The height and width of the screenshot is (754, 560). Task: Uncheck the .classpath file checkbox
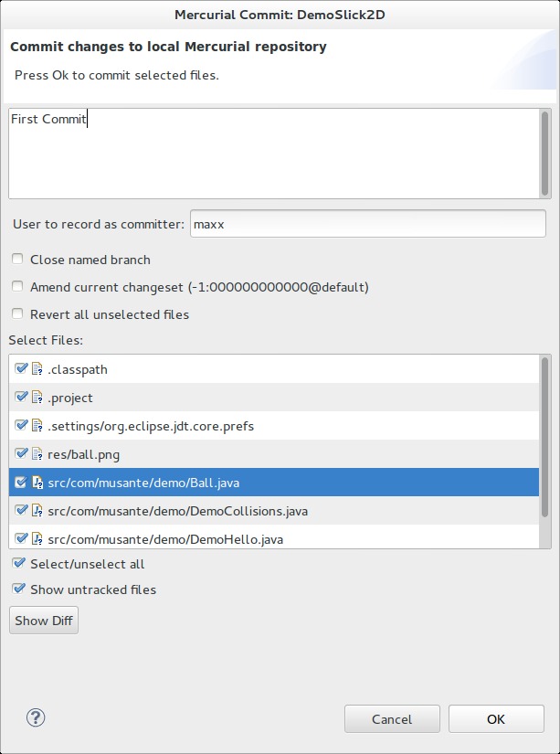click(21, 369)
